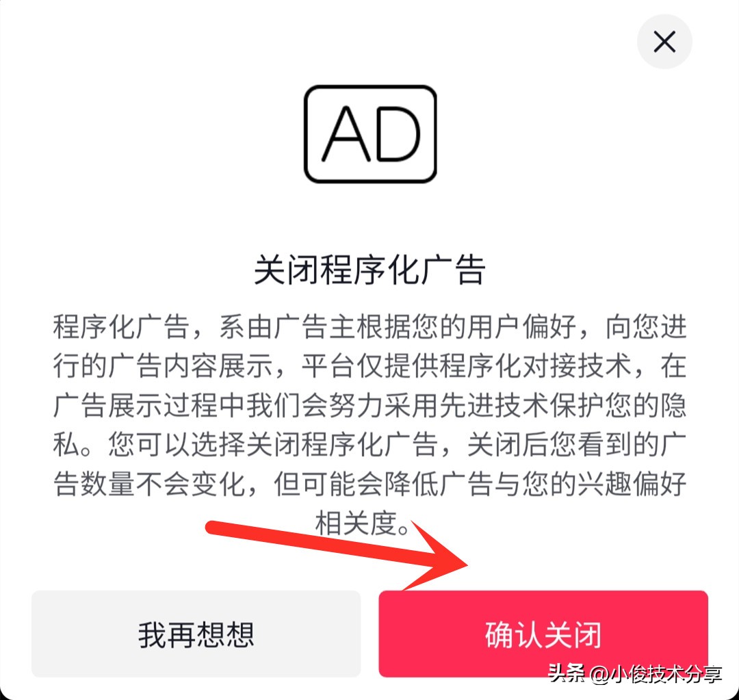739x700 pixels.
Task: Click the final text line 相关度。
Action: (x=362, y=523)
